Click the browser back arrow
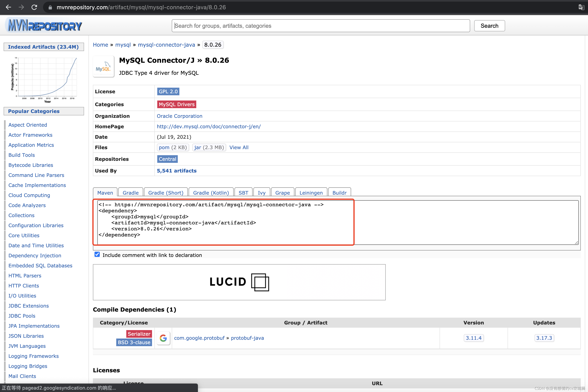 click(x=8, y=7)
